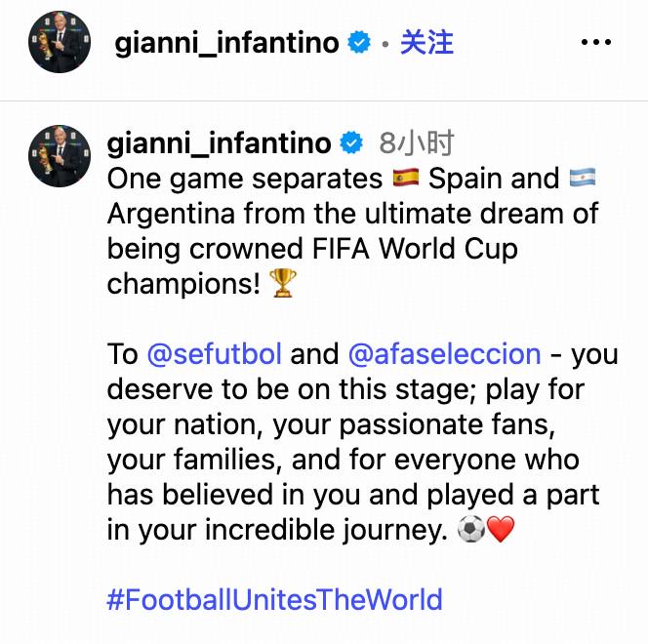Click the 'One game separates' caption line
Screen dimensions: 648x644
coord(245,180)
